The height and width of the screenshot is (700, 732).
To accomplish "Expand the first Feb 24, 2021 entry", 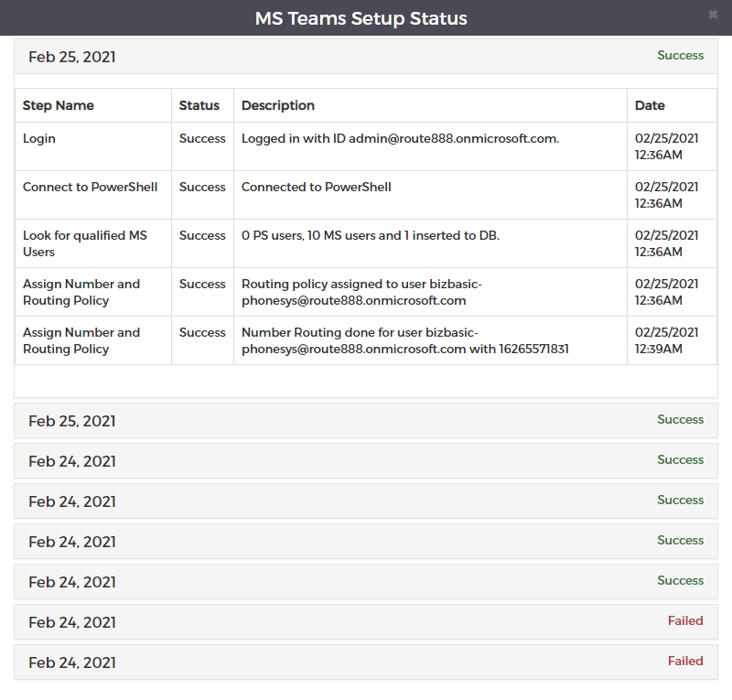I will pyautogui.click(x=365, y=461).
